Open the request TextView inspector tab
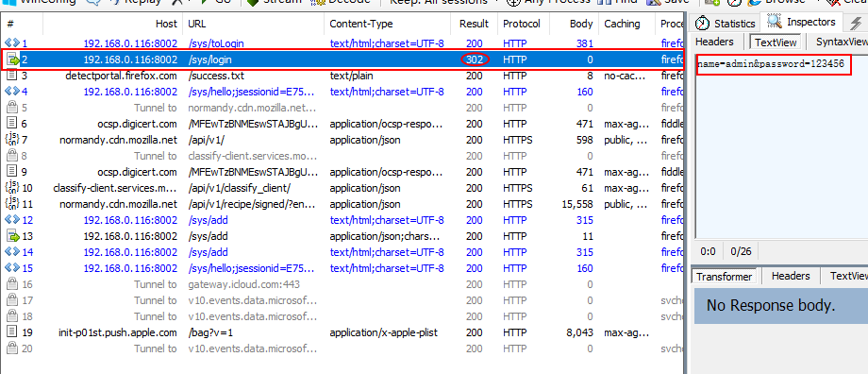The height and width of the screenshot is (374, 868). [775, 42]
